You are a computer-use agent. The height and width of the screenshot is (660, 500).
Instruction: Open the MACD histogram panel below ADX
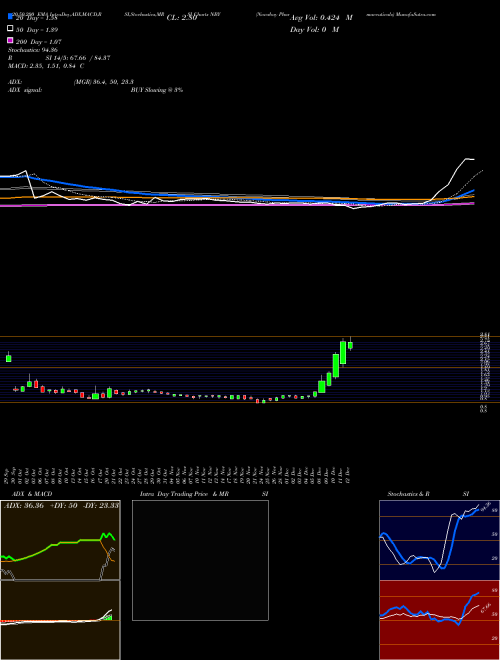click(x=60, y=620)
